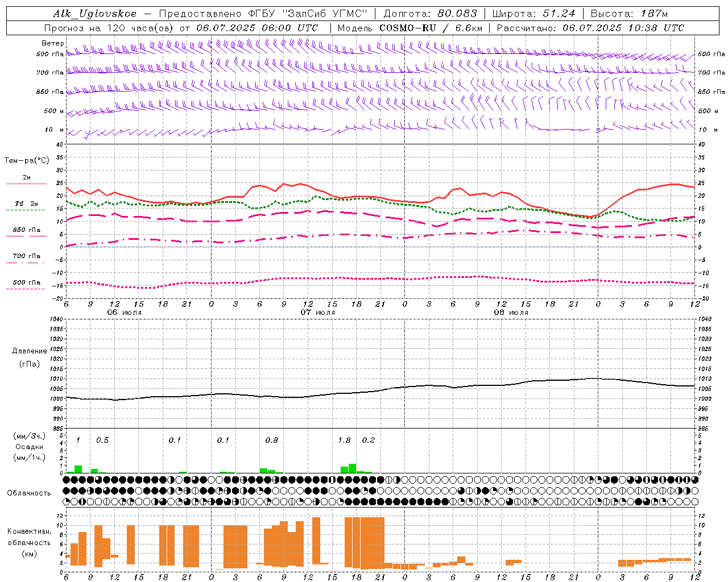Viewport: 728px width, 582px height.
Task: Click the '500 м' wind level label on left
Action: [55, 111]
